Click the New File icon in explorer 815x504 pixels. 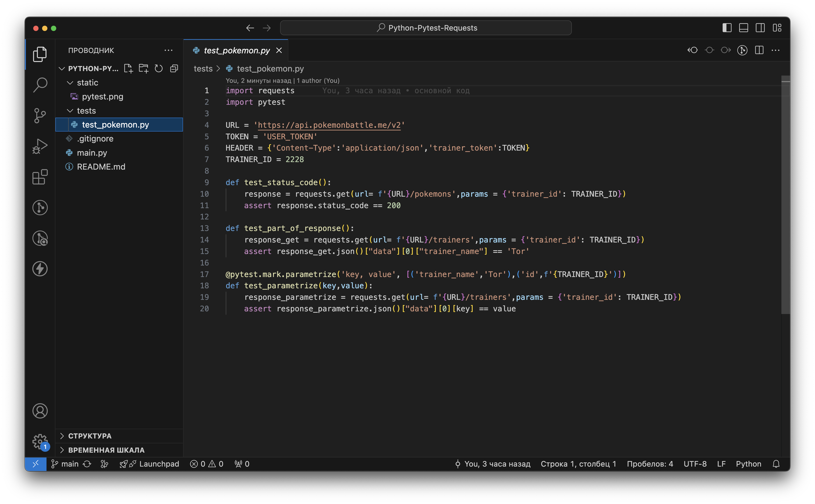click(x=128, y=69)
